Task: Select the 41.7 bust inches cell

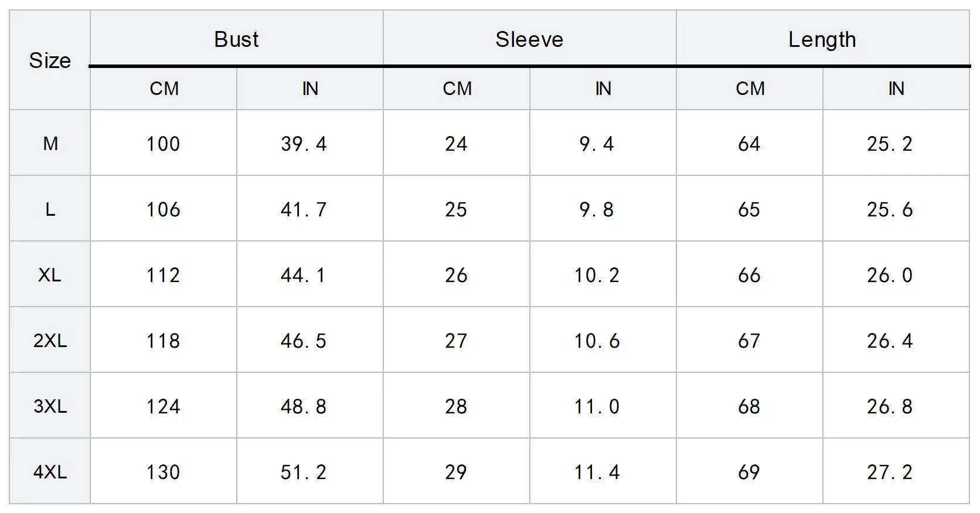Action: 304,209
